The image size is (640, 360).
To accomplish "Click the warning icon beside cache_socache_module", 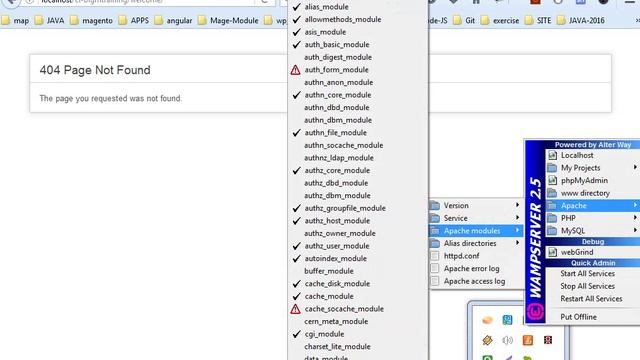I will [296, 309].
